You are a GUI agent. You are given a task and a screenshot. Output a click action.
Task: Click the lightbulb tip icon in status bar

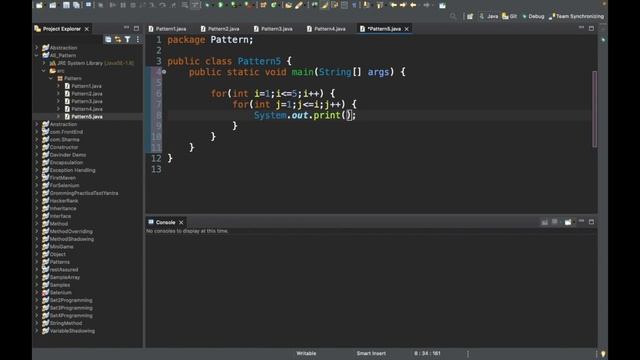(x=603, y=354)
